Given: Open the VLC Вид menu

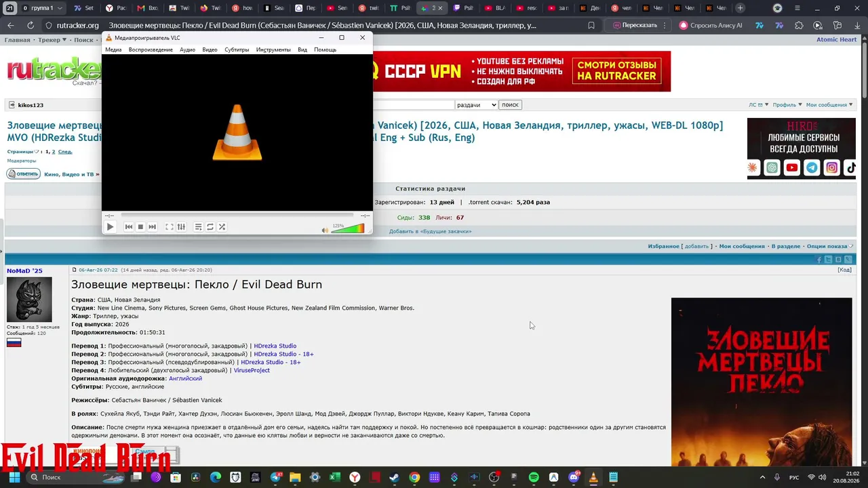Looking at the screenshot, I should 302,49.
